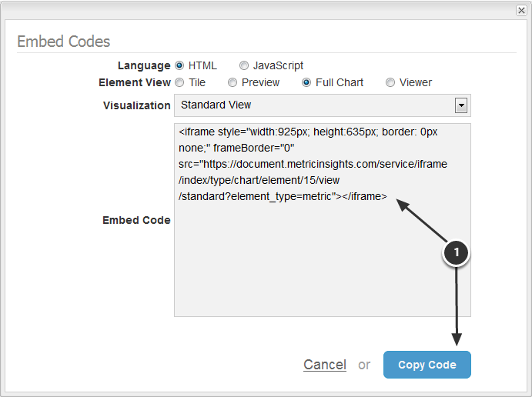Select Full Chart element view
This screenshot has height=397, width=532.
point(306,82)
